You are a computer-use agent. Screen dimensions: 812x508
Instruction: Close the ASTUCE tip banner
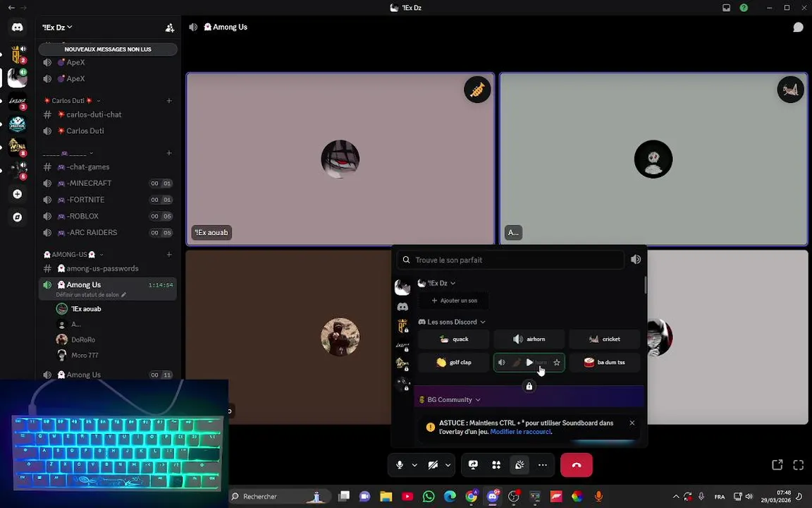(x=632, y=423)
